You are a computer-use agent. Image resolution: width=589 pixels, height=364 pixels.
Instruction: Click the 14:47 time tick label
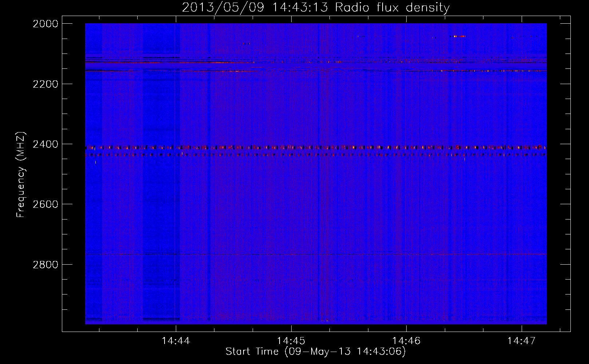[522, 341]
